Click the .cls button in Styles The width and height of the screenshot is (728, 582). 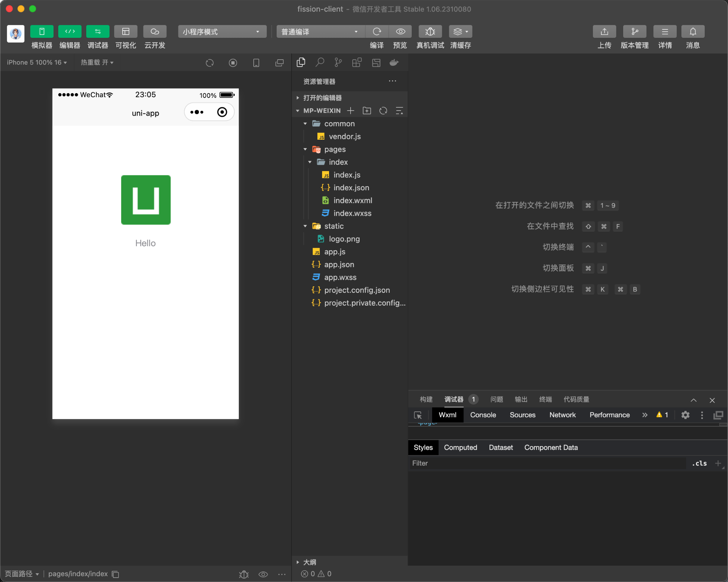click(x=699, y=463)
